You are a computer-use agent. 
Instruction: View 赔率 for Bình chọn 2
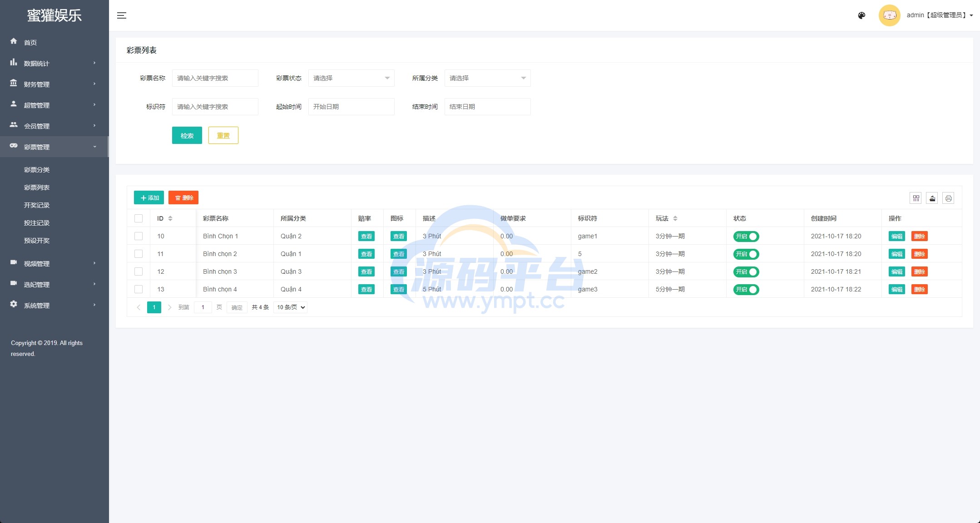click(x=366, y=254)
